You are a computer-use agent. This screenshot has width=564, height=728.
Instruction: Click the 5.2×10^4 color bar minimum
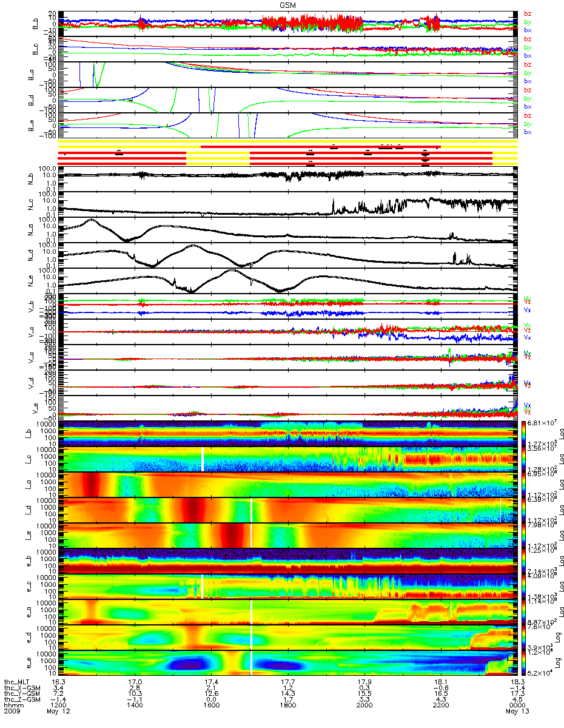click(x=539, y=673)
